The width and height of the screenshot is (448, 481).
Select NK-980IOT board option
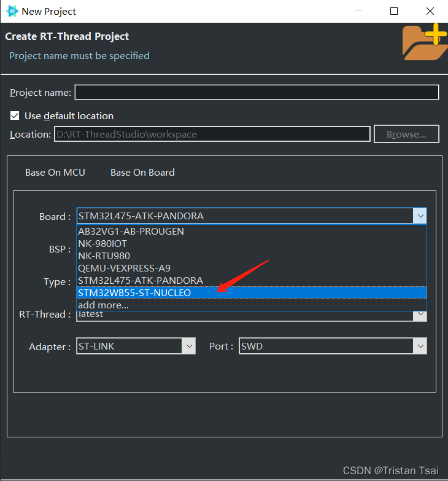[251, 243]
